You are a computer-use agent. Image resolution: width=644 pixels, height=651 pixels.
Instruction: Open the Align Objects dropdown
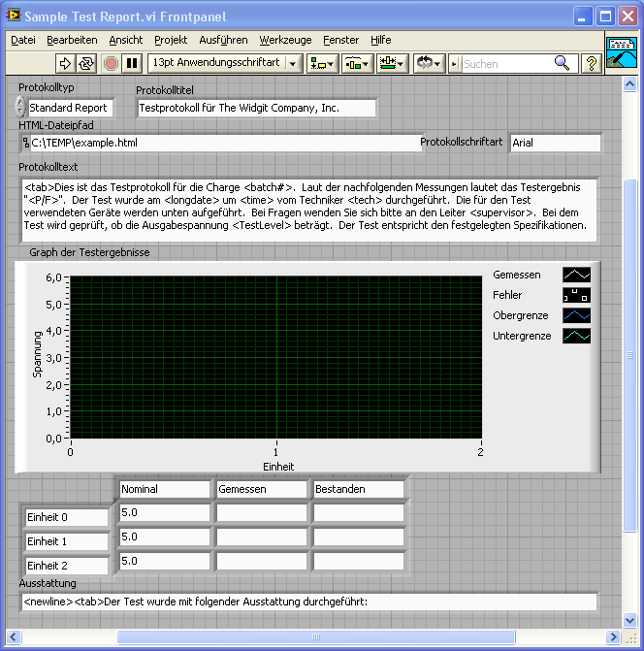click(322, 63)
